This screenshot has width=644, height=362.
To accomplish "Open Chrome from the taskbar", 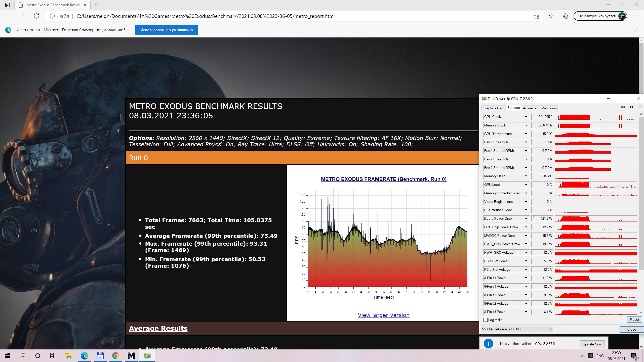I will click(115, 355).
